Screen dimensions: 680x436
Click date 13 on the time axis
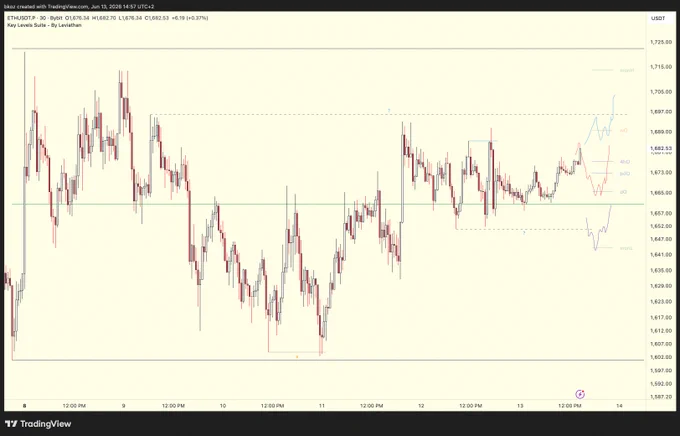(520, 406)
